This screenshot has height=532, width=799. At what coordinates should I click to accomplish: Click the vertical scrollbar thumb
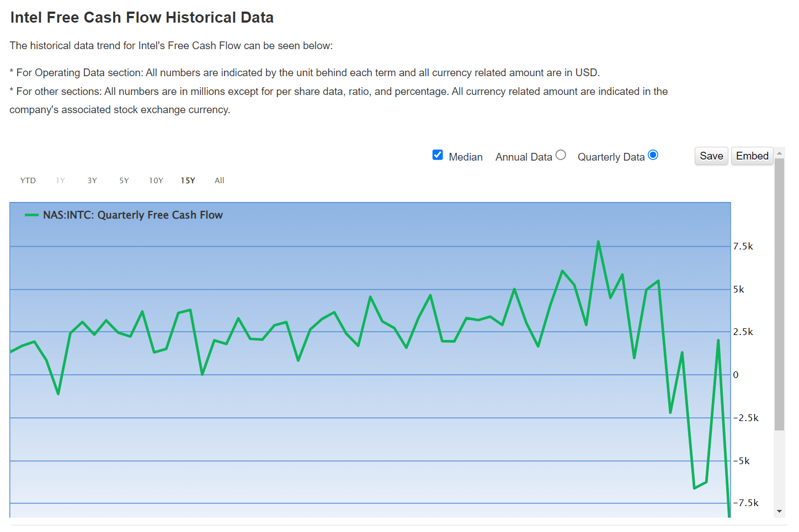779,294
